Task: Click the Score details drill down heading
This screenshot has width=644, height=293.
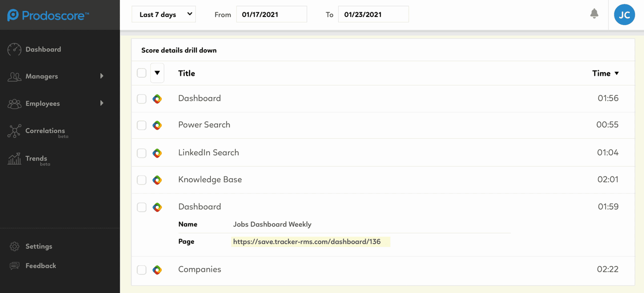Action: 179,50
